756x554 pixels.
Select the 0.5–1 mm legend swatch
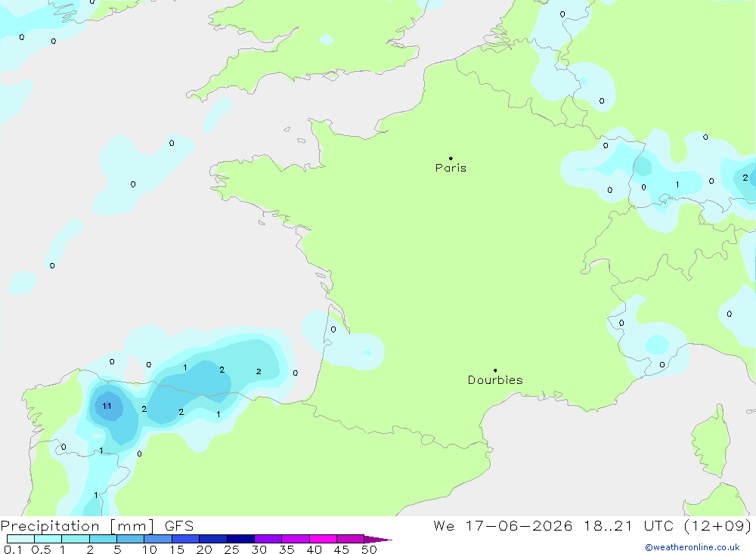point(48,539)
